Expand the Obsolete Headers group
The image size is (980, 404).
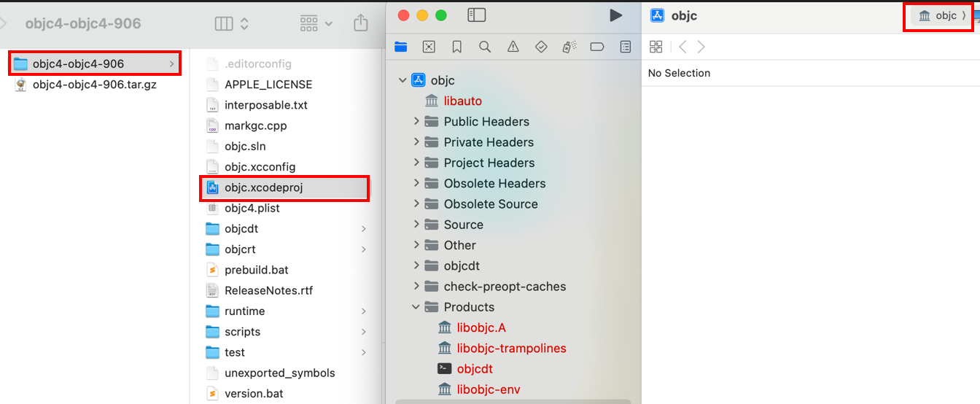tap(416, 183)
